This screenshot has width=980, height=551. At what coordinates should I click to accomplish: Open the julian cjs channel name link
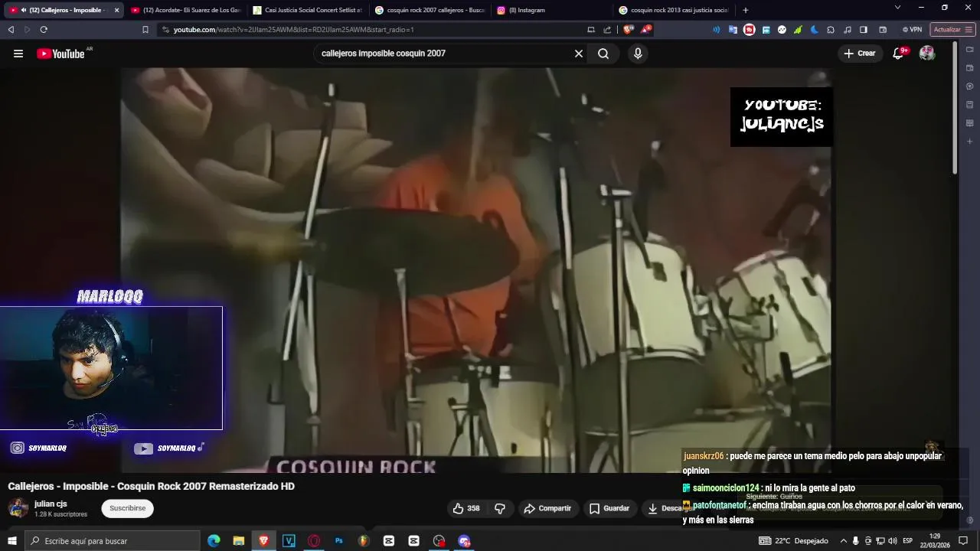51,504
